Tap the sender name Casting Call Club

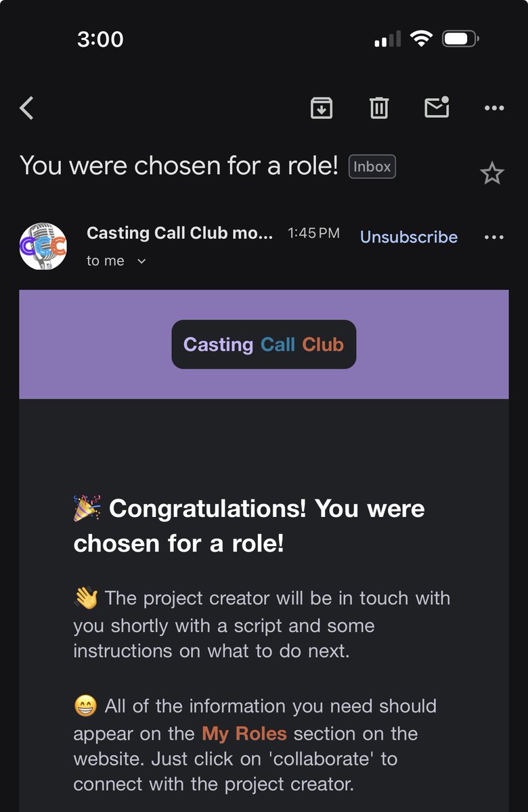(180, 233)
